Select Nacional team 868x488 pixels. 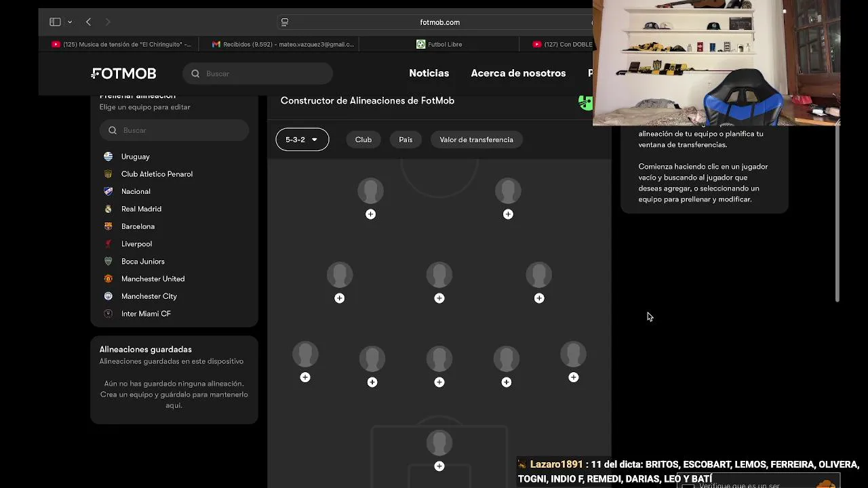[136, 191]
